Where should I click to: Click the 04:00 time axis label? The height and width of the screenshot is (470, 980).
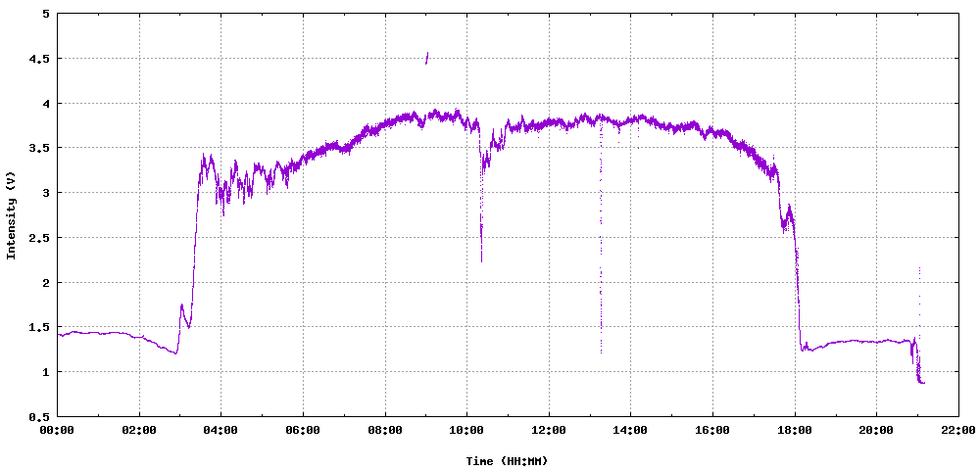[221, 430]
